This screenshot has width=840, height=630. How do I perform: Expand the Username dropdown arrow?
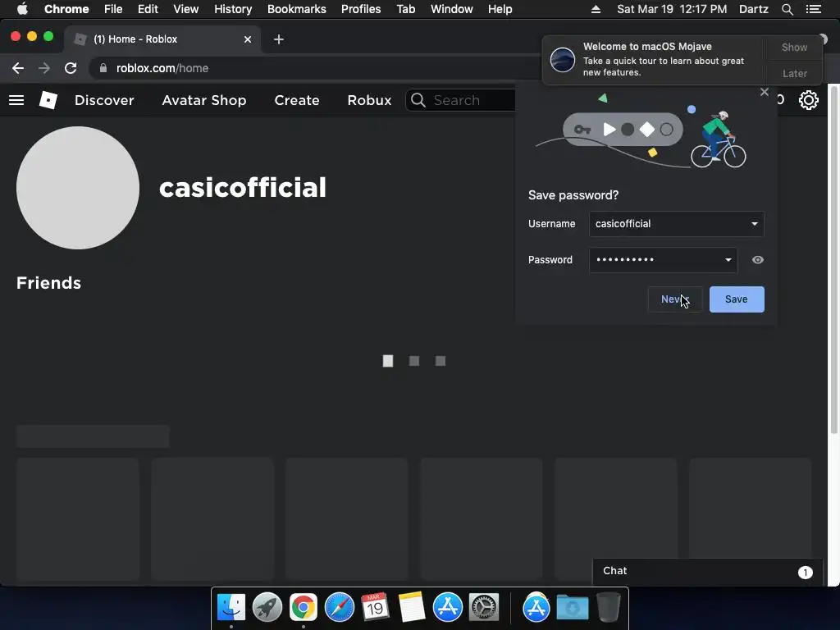pos(755,224)
